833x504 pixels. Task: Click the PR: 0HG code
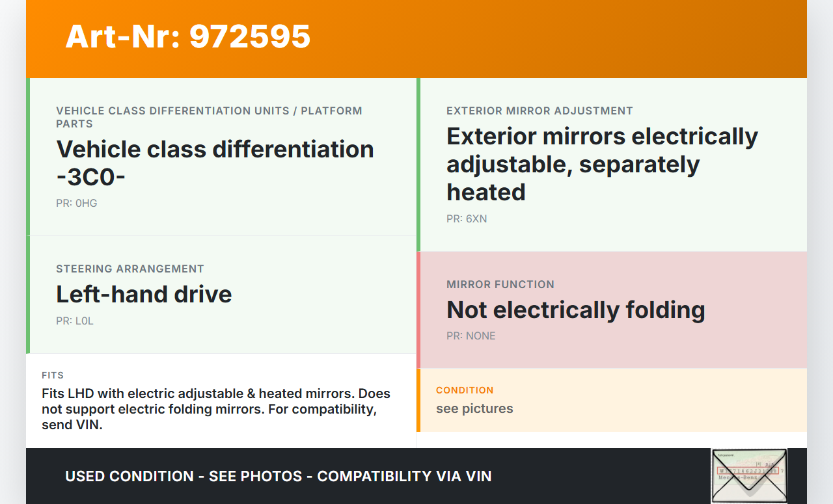click(x=77, y=204)
